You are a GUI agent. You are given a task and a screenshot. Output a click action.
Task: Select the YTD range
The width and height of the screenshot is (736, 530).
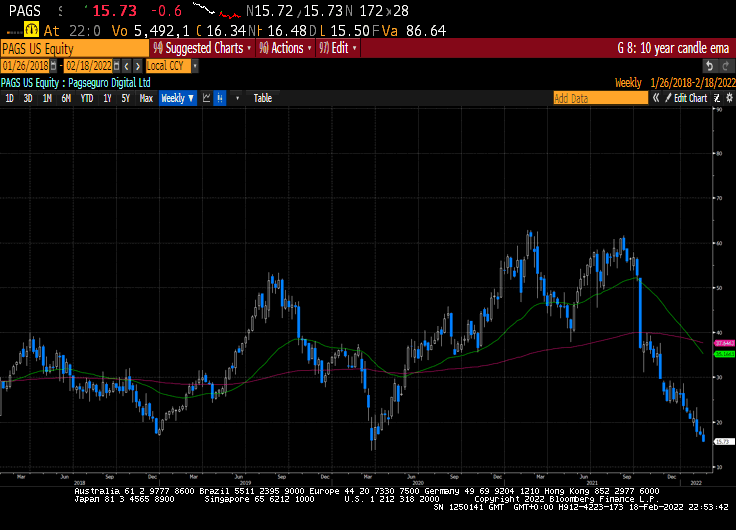coord(87,98)
